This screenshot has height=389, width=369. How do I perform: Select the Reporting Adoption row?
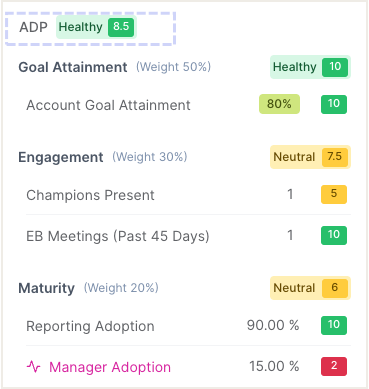click(188, 326)
